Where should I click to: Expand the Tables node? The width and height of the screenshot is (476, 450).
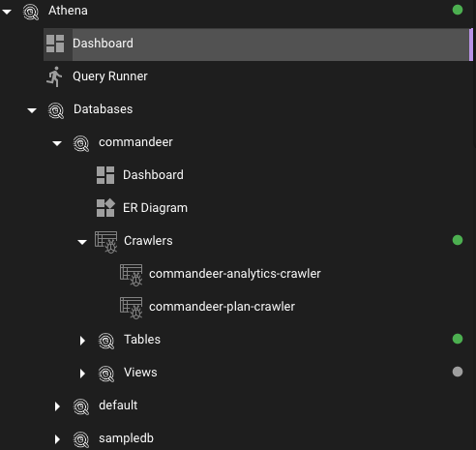coord(82,341)
